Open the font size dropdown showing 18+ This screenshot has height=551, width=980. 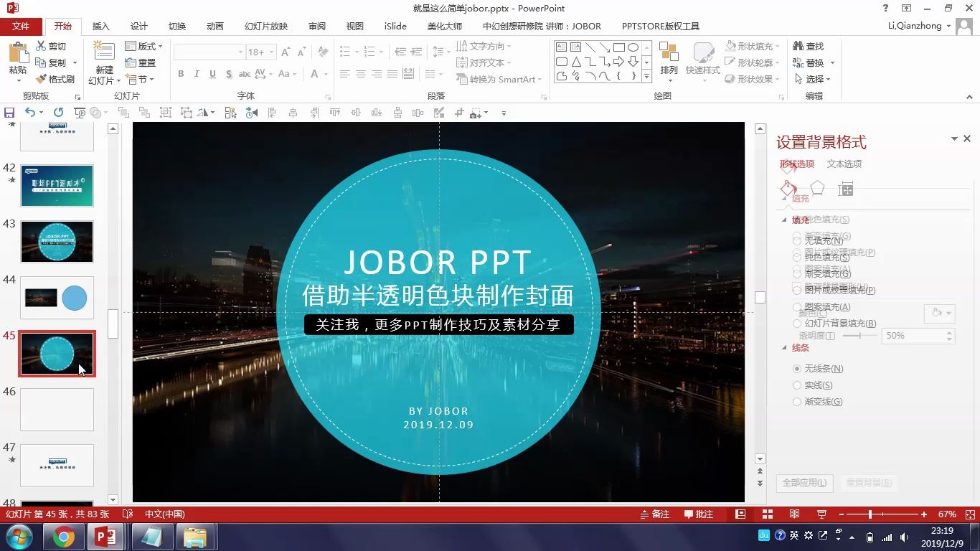[272, 52]
